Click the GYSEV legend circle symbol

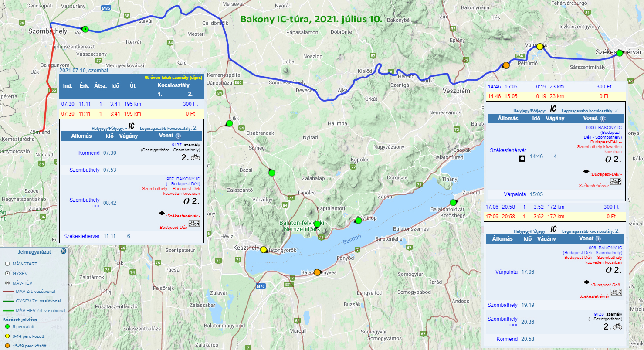7,273
